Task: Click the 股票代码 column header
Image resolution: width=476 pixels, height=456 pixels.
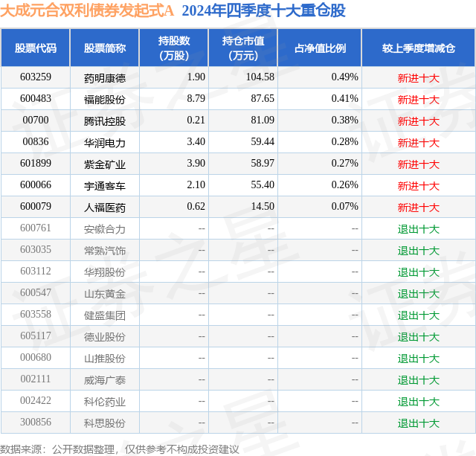Action: [36, 48]
